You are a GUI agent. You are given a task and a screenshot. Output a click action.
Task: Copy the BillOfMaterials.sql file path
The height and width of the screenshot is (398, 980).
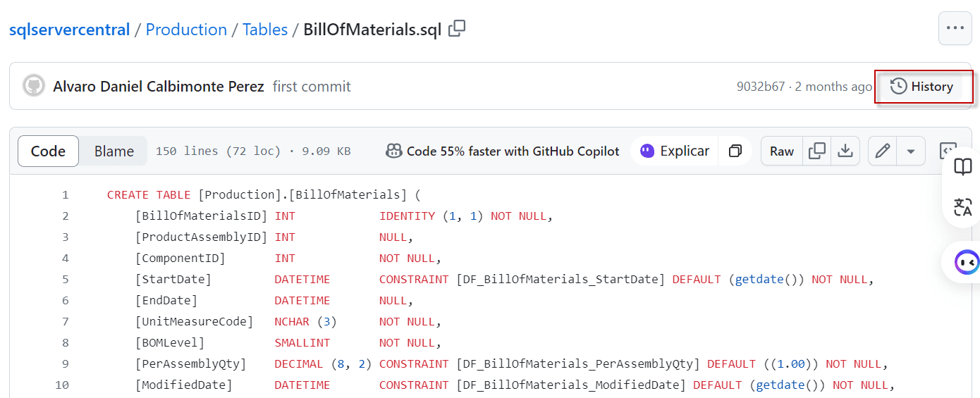457,29
